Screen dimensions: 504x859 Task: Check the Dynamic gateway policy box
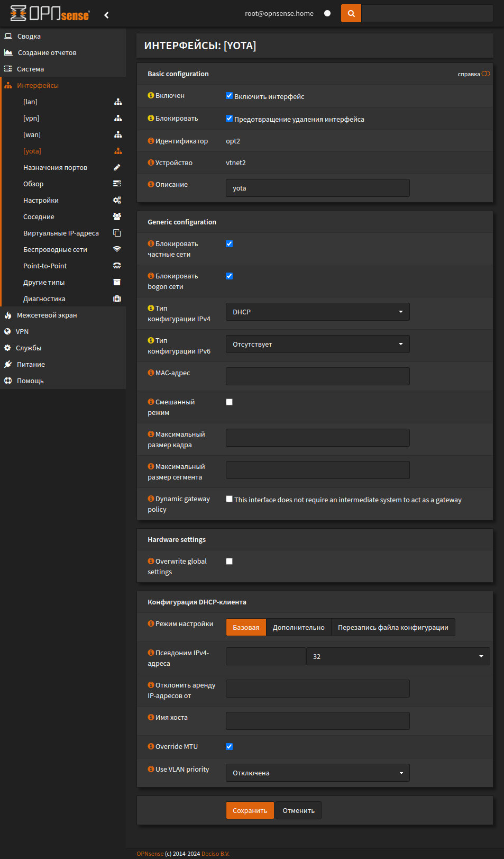pyautogui.click(x=229, y=499)
